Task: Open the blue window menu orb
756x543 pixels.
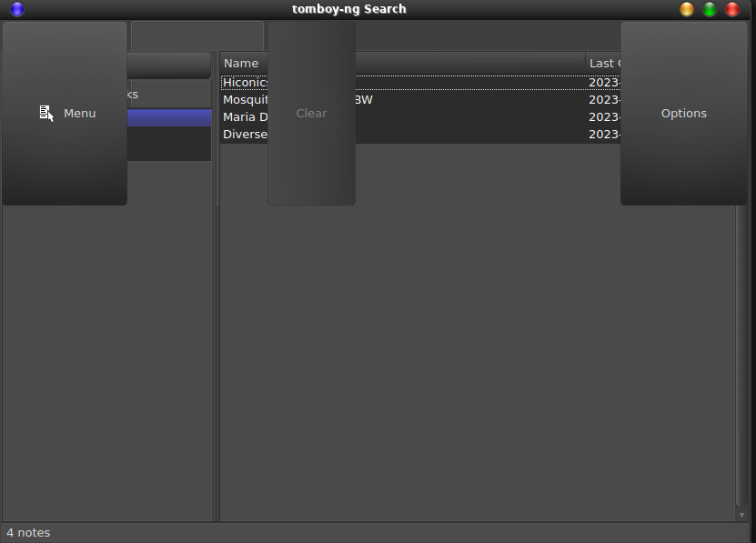Action: coord(17,9)
